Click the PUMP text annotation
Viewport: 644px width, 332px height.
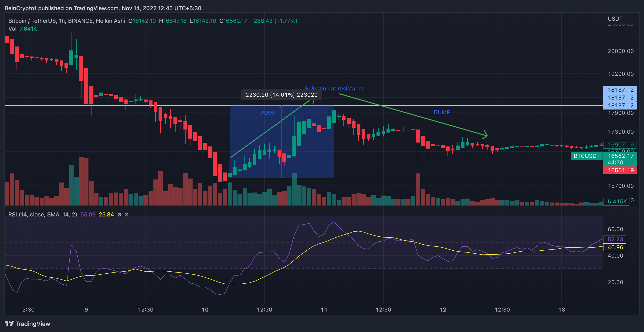click(x=268, y=113)
